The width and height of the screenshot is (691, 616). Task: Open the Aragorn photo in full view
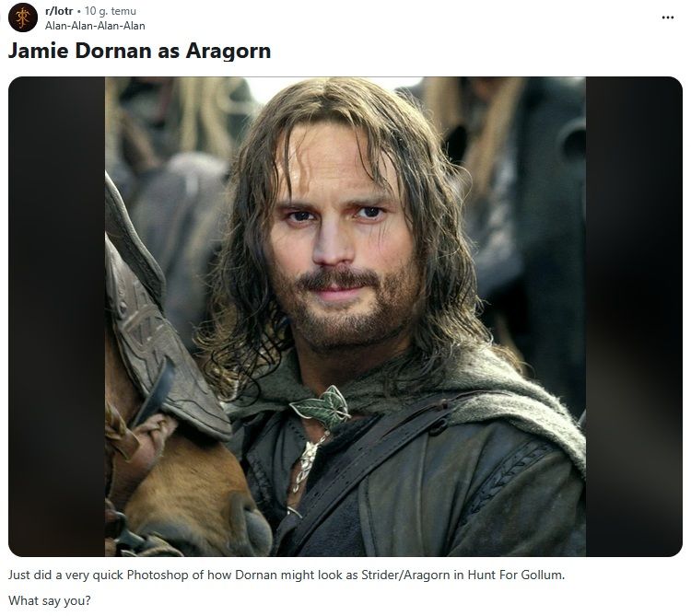tap(345, 317)
